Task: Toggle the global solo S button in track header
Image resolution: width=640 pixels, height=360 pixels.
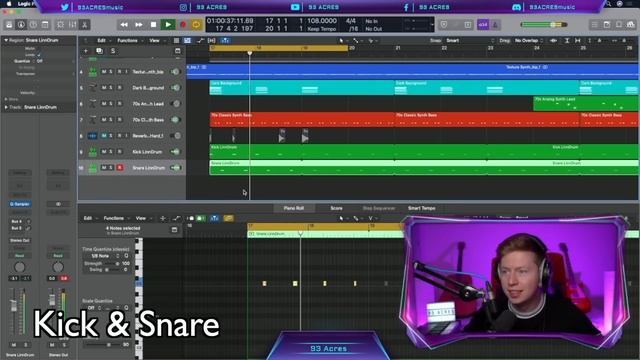Action: pos(113,51)
